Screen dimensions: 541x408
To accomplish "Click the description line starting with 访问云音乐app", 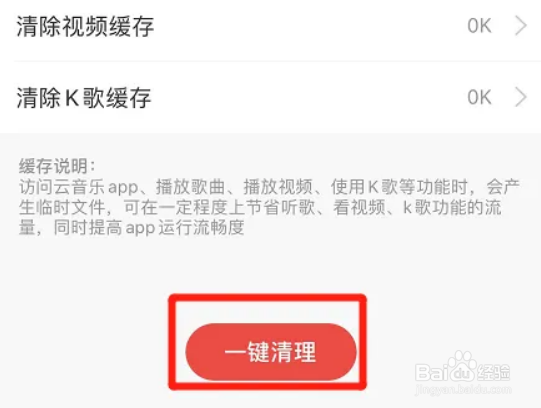I will (x=269, y=187).
